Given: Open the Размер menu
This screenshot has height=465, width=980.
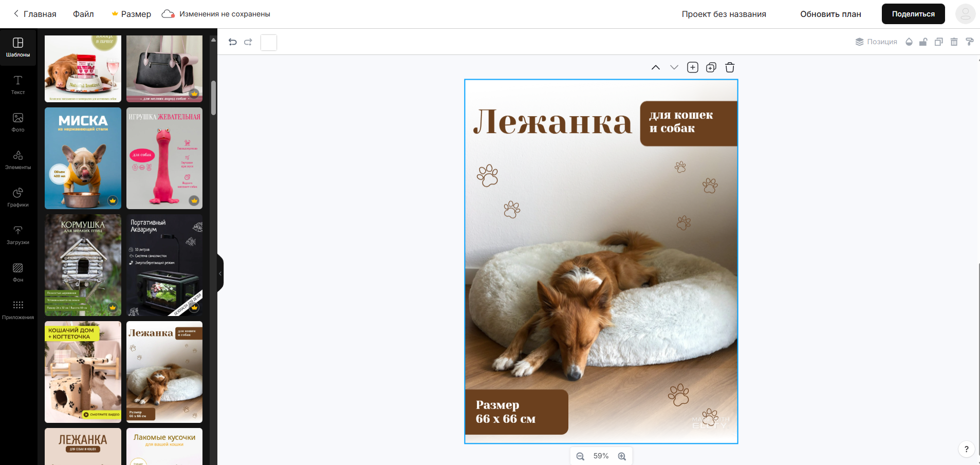Looking at the screenshot, I should coord(132,14).
